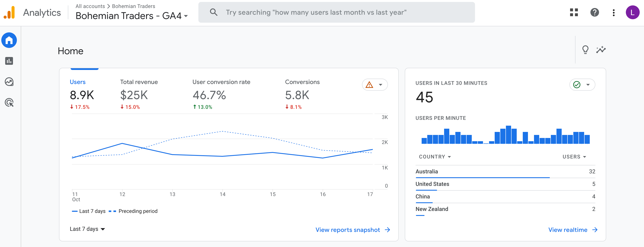Click the China country row
Image resolution: width=644 pixels, height=247 pixels.
tap(505, 196)
